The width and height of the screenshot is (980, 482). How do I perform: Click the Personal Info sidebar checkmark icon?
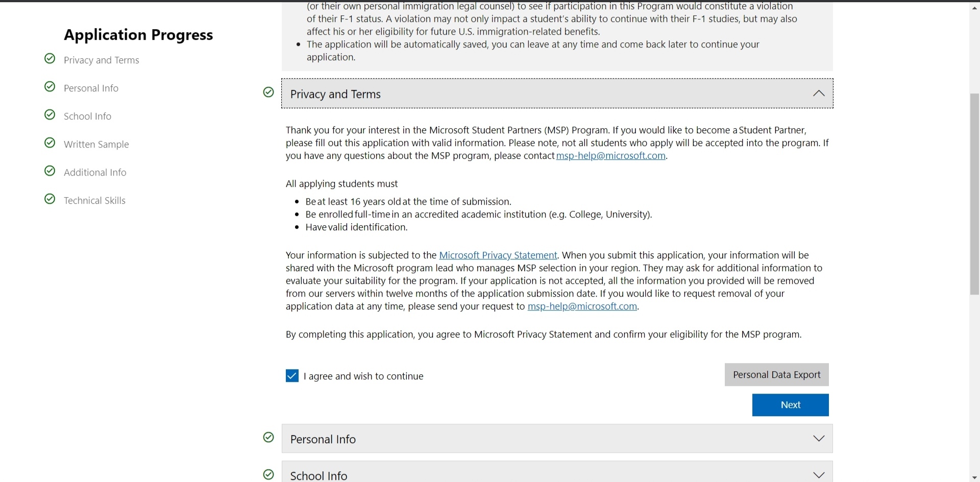50,87
